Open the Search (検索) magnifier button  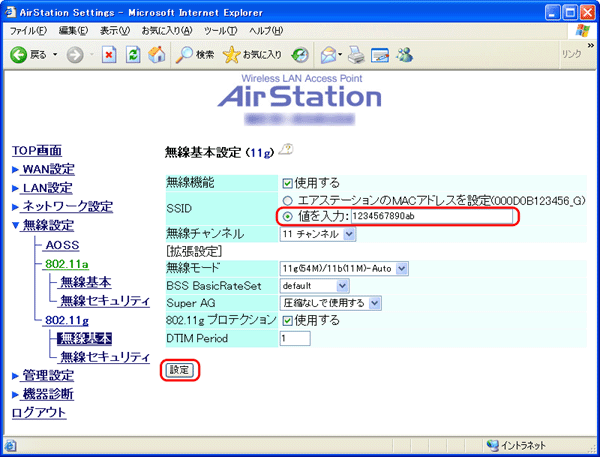click(194, 55)
